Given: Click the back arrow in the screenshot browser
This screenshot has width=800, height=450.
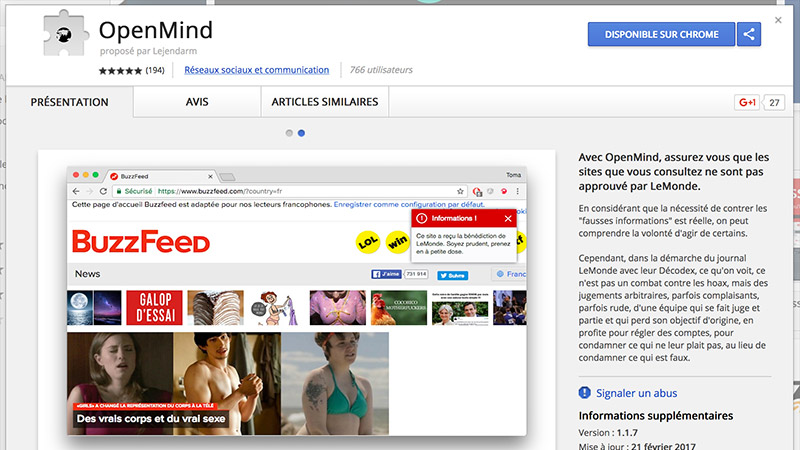Looking at the screenshot, I should [76, 191].
